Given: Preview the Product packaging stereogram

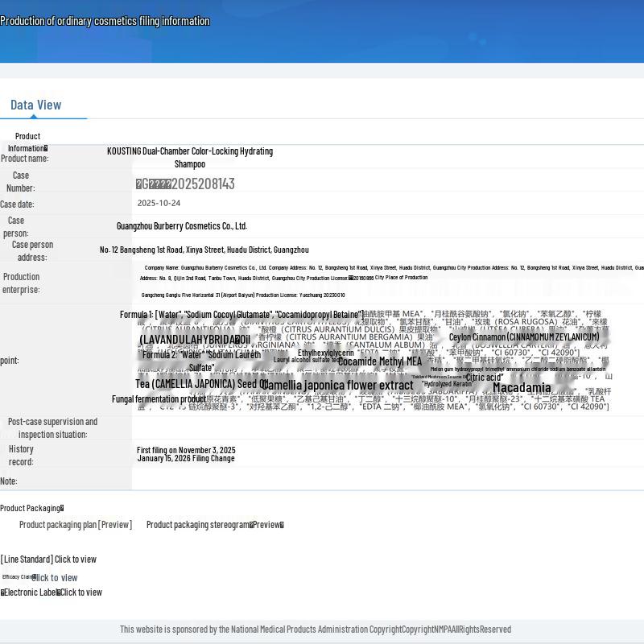Looking at the screenshot, I should 215,525.
